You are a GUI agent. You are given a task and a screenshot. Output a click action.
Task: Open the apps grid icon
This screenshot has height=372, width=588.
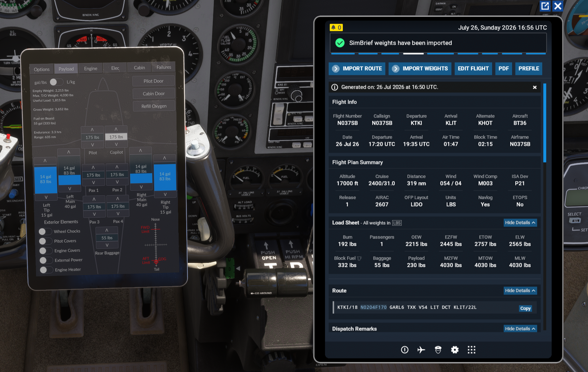point(471,350)
